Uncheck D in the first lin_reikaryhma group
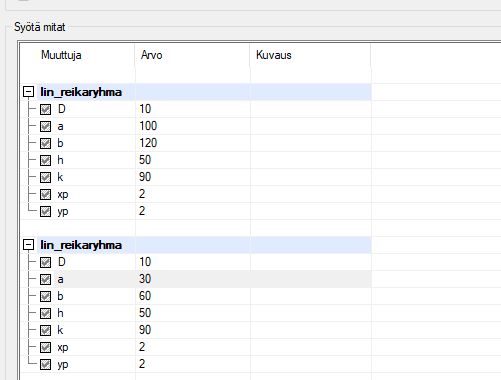Screen dimensions: 501x380 click(45, 109)
